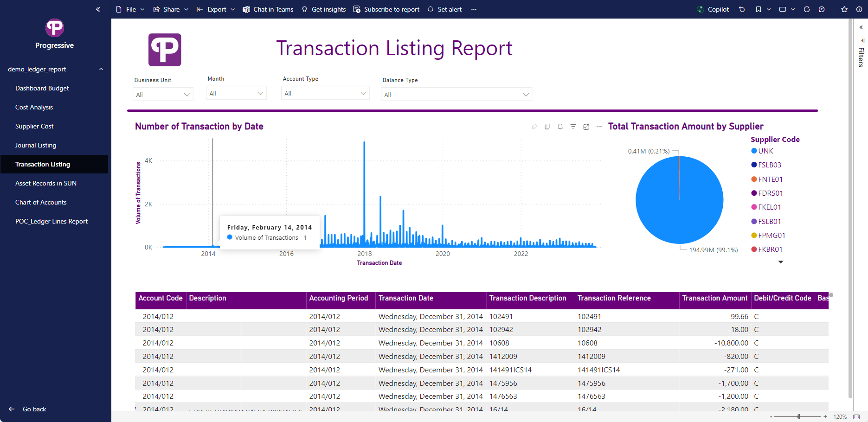Refresh the report data
Viewport: 868px width, 422px height.
pos(807,9)
